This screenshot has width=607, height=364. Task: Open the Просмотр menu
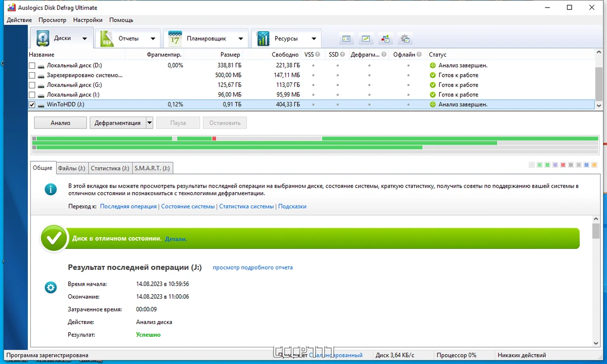pyautogui.click(x=53, y=20)
